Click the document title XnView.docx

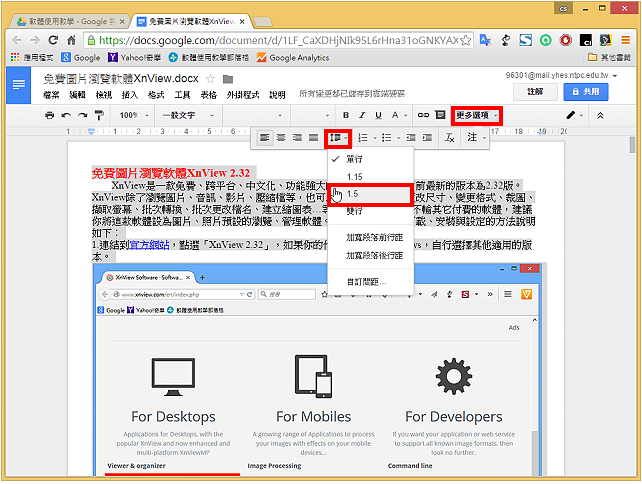(121, 79)
